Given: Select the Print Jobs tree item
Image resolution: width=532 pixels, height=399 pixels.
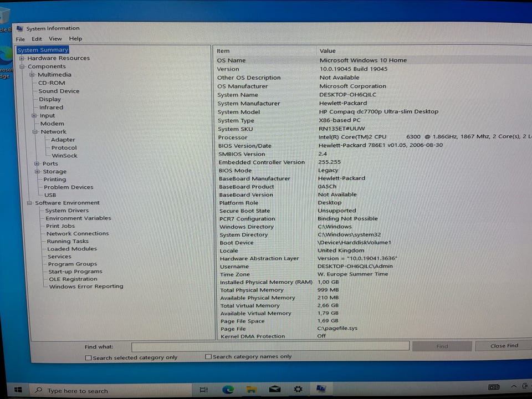Looking at the screenshot, I should click(60, 226).
